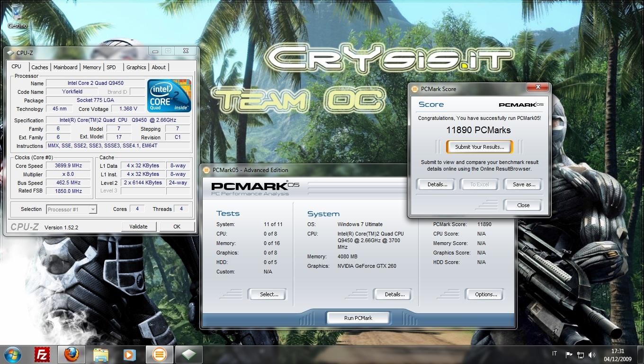This screenshot has height=364, width=644.
Task: Open the Cestino recycle bin icon
Action: point(17,16)
